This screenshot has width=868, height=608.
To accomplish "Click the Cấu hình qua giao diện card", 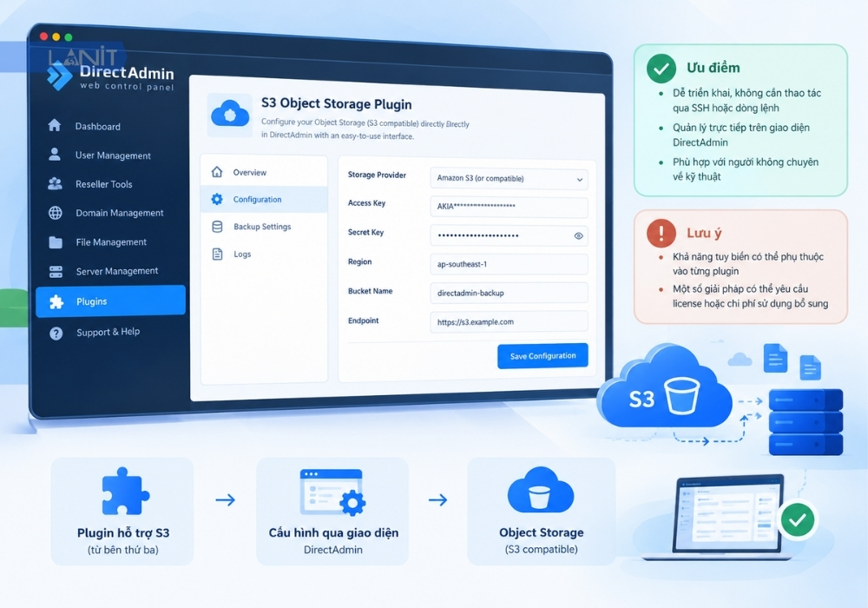I will pyautogui.click(x=332, y=511).
